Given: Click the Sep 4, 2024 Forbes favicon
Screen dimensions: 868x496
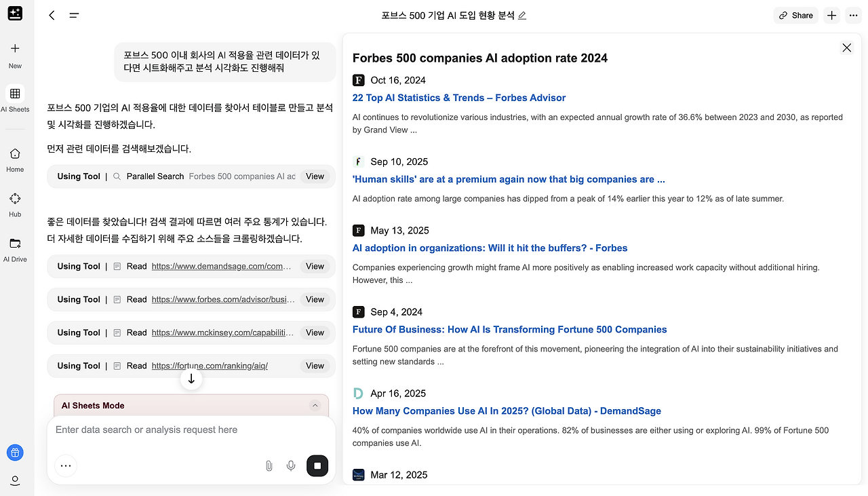Looking at the screenshot, I should tap(359, 311).
